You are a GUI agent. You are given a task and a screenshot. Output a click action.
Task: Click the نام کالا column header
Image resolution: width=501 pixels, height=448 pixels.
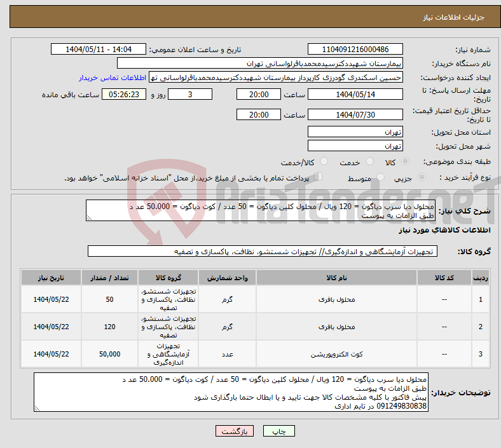point(336,278)
